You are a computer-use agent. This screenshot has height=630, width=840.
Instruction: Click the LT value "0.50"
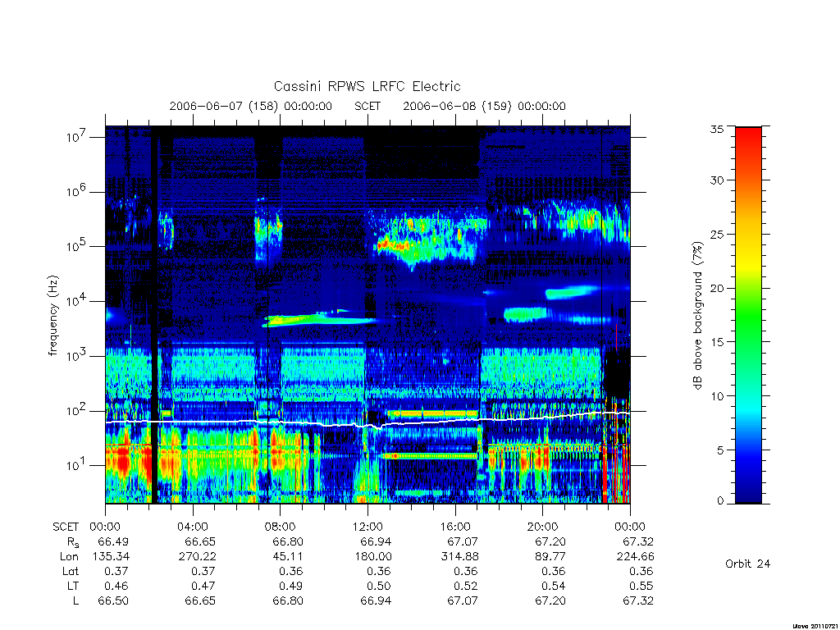click(379, 586)
